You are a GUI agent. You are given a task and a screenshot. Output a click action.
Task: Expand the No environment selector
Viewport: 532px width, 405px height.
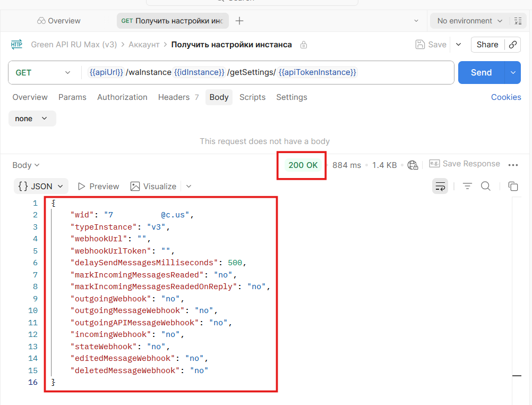[x=469, y=21]
